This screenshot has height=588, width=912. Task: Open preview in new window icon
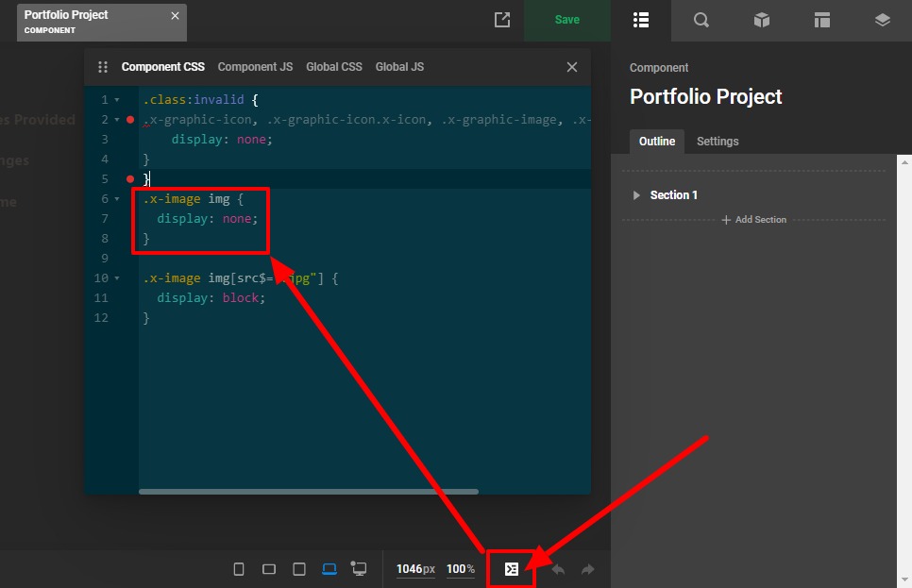pos(502,20)
